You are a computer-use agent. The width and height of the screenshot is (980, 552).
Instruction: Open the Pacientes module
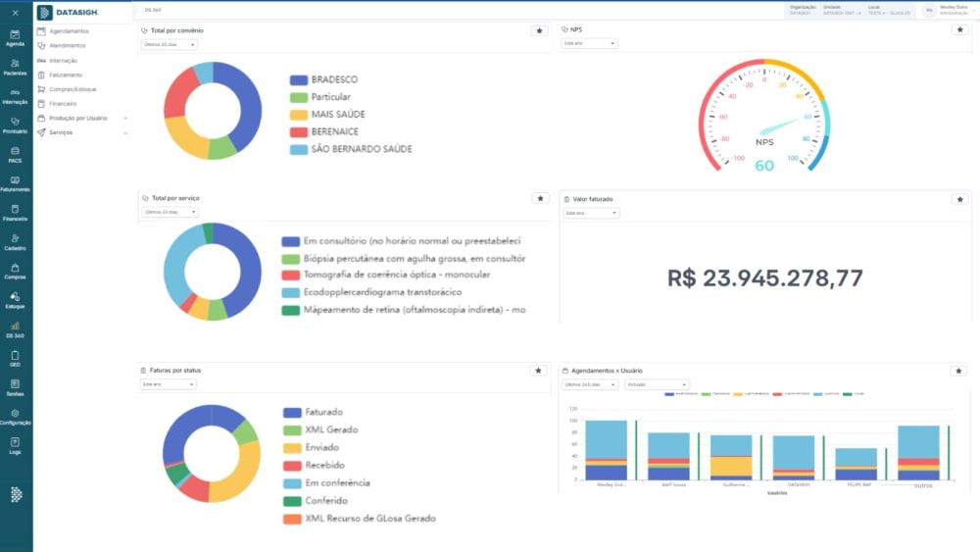15,68
